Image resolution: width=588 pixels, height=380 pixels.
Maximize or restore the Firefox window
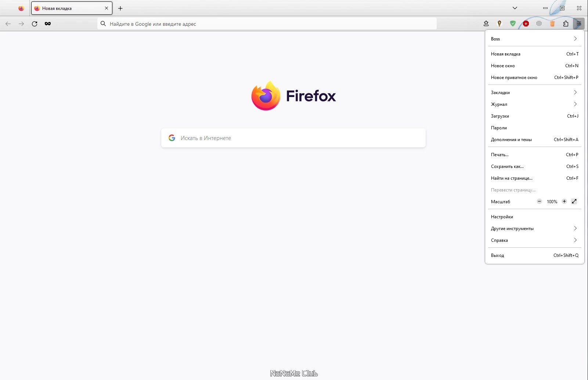click(x=562, y=8)
